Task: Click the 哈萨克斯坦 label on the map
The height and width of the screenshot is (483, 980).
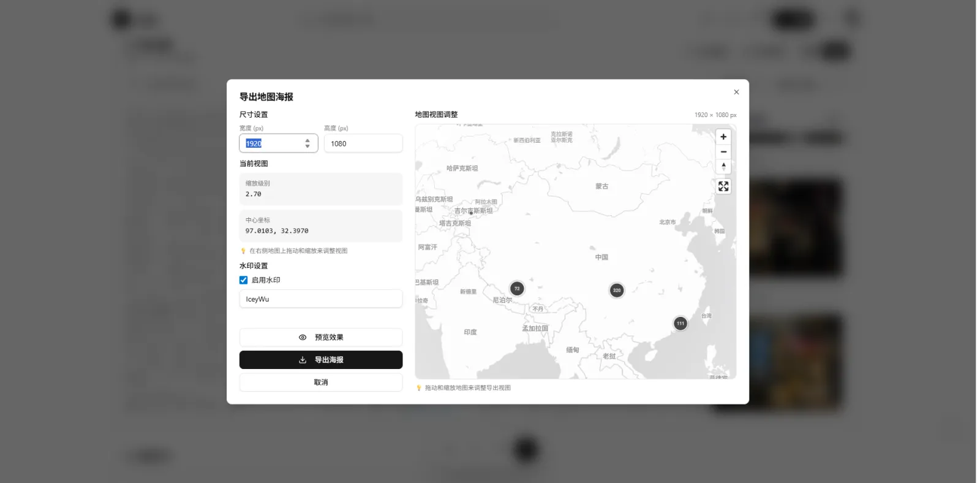Action: tap(462, 169)
